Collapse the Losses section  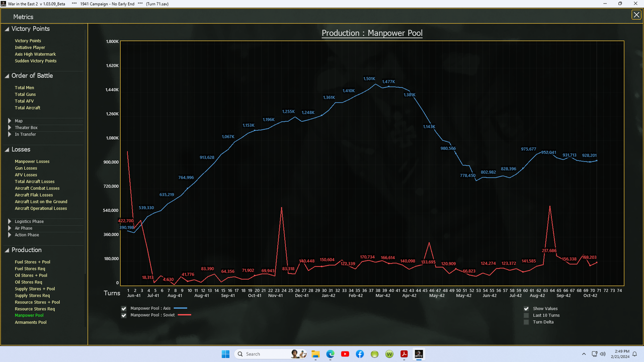click(7, 150)
